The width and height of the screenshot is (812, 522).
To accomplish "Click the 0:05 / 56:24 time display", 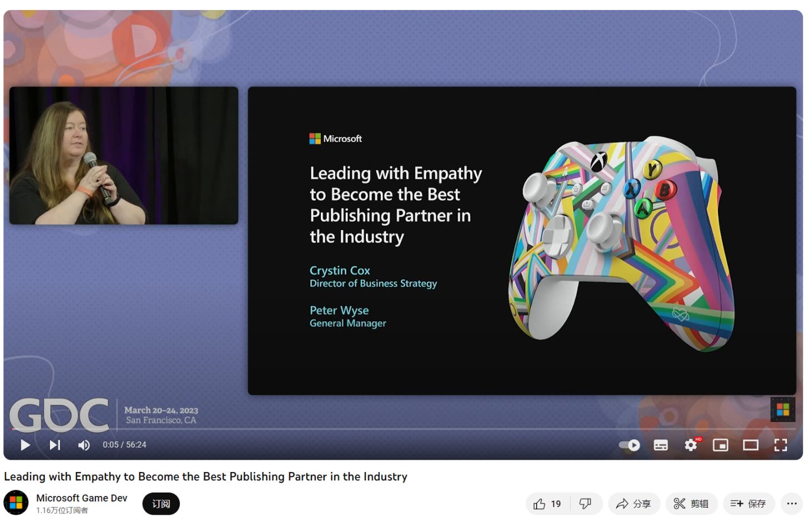I will (x=124, y=445).
